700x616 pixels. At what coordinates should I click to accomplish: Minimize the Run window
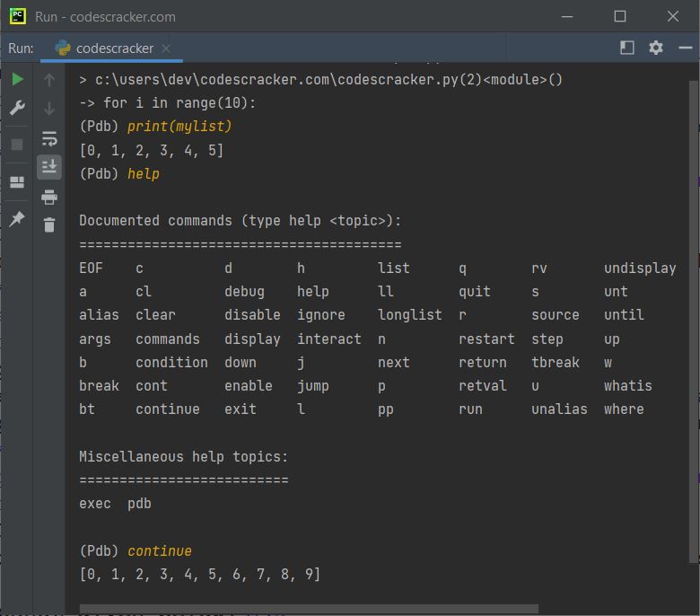[567, 16]
